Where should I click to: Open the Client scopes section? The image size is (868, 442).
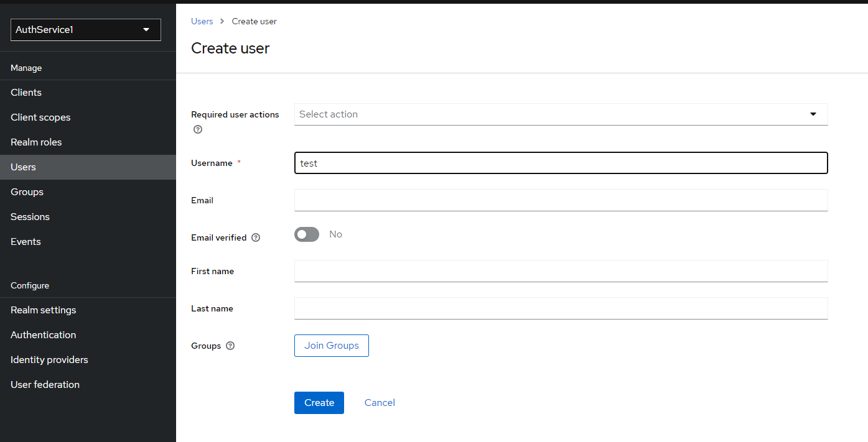[40, 117]
